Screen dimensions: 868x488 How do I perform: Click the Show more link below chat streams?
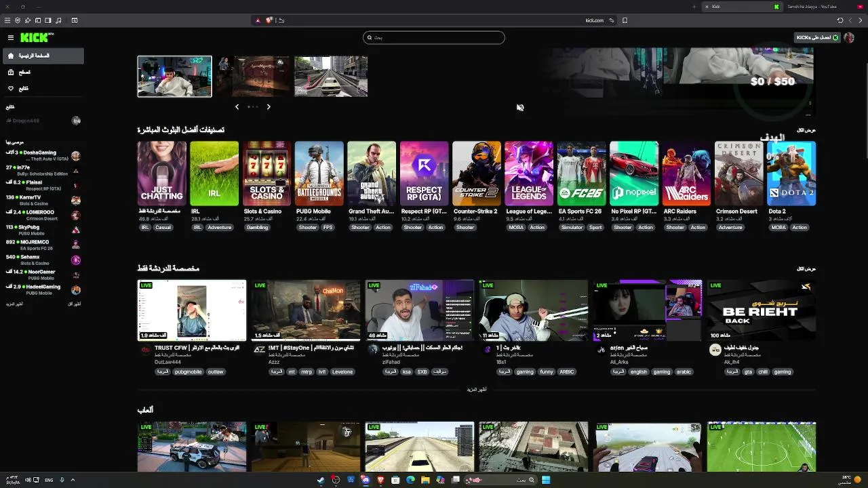(477, 390)
